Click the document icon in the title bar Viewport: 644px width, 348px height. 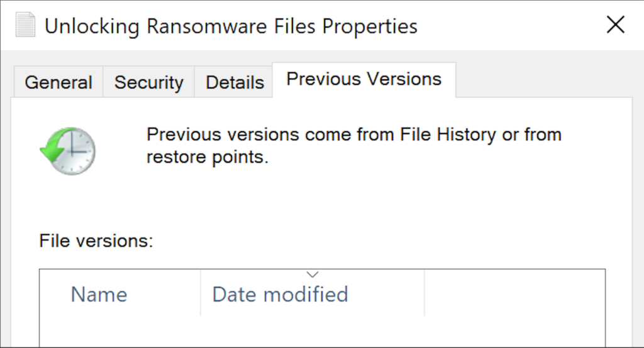[25, 25]
